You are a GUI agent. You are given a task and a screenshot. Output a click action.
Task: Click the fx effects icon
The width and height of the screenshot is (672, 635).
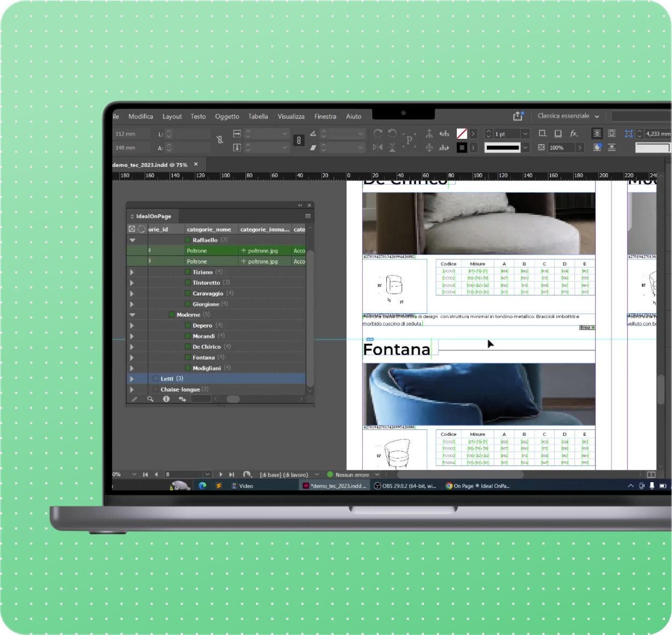(x=574, y=133)
